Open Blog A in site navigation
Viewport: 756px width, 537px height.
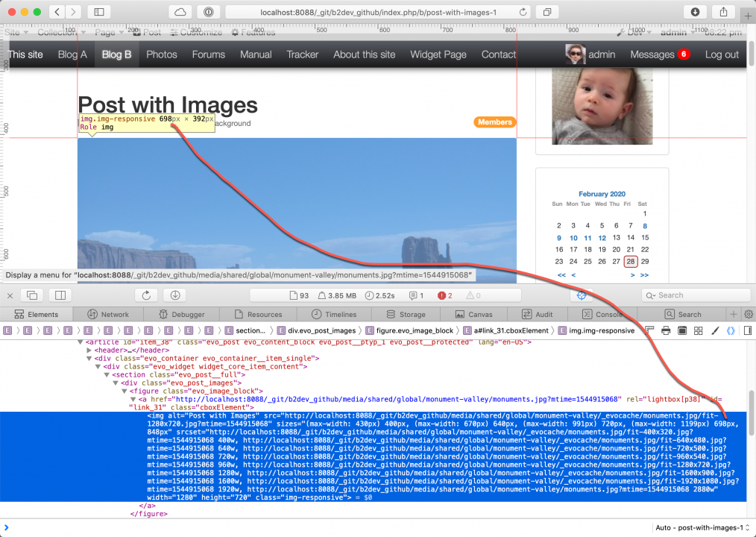[x=72, y=54]
